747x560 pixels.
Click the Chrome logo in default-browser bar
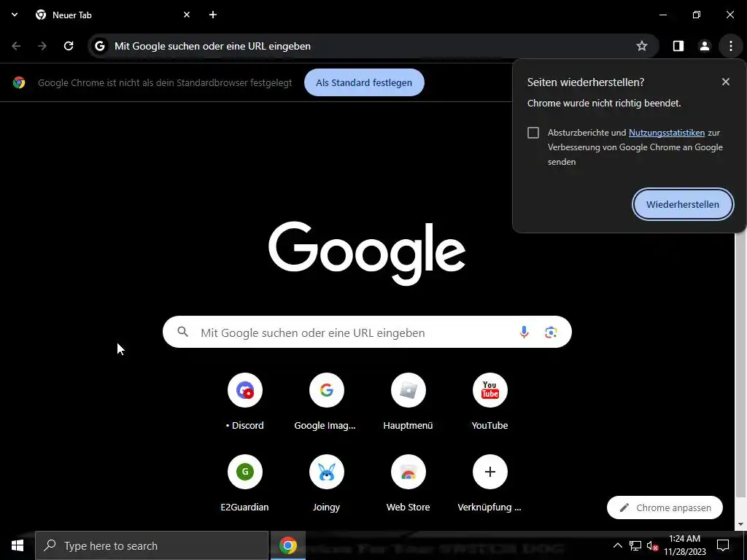tap(19, 82)
